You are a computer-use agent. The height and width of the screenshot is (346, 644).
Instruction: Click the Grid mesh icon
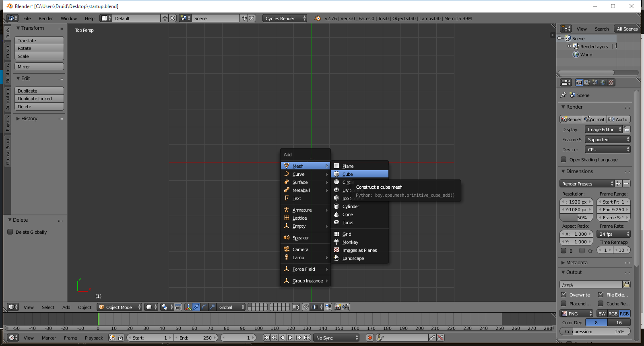click(x=336, y=234)
